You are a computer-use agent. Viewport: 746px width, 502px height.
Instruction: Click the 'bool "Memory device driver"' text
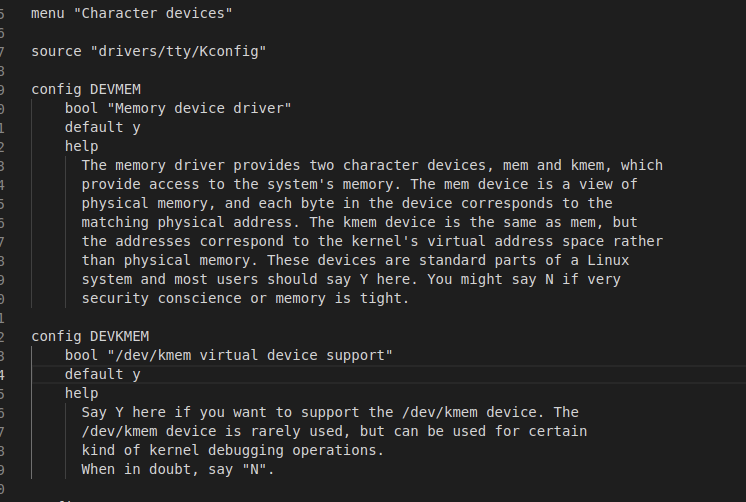[178, 108]
